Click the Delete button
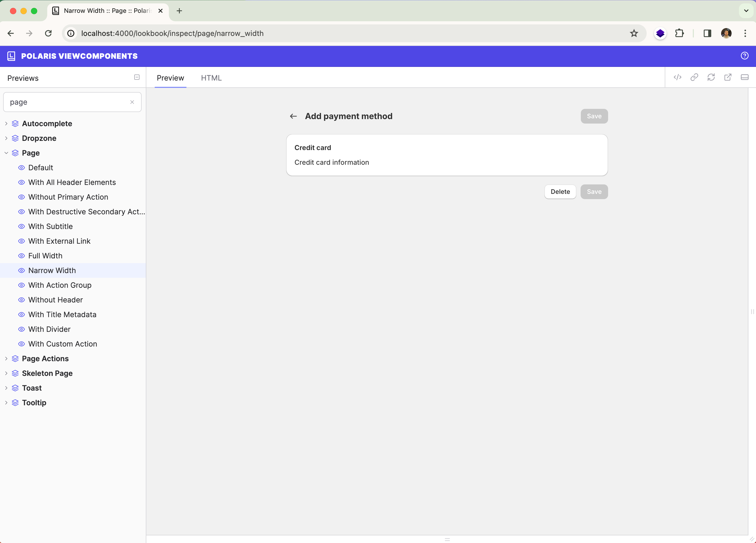 (560, 192)
